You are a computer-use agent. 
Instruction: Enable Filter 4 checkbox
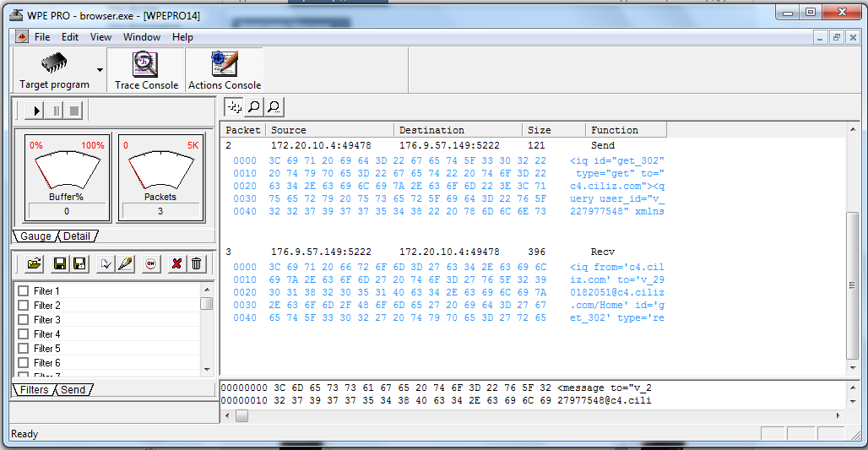pyautogui.click(x=24, y=334)
